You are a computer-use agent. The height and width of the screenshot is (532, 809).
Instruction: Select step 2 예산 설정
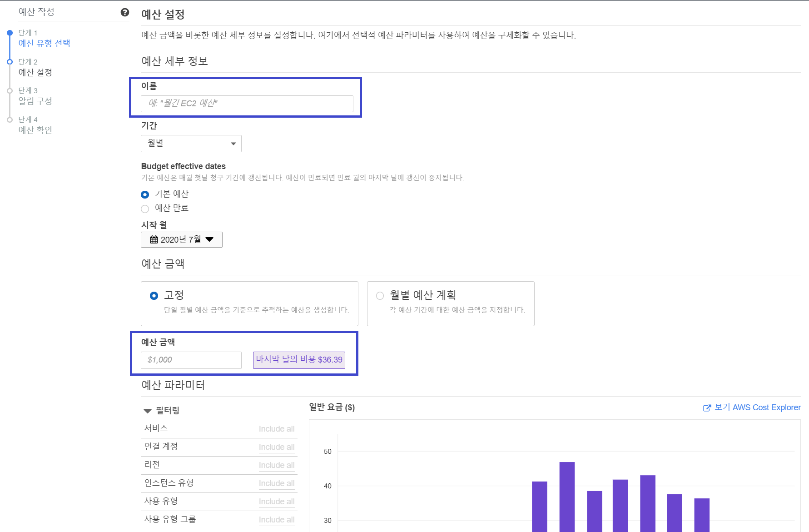pos(35,72)
